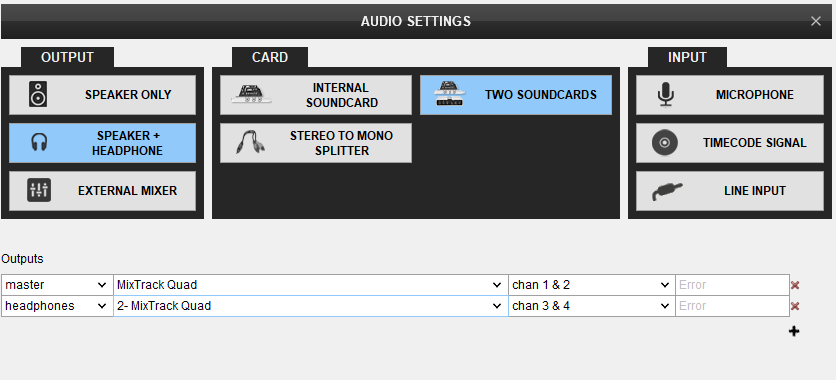Expand the 2- MixTrack Quad device dropdown
The width and height of the screenshot is (836, 380).
[311, 306]
